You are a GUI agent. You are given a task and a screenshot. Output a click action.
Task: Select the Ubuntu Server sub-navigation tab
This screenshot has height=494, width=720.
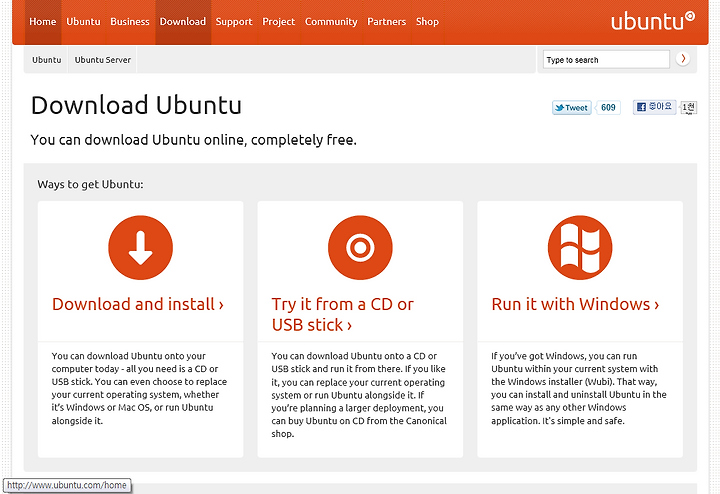(102, 60)
